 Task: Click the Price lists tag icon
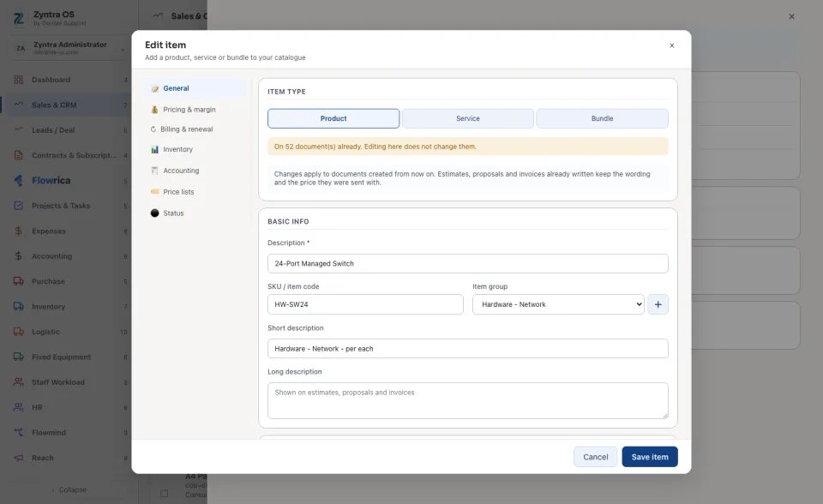click(x=154, y=192)
